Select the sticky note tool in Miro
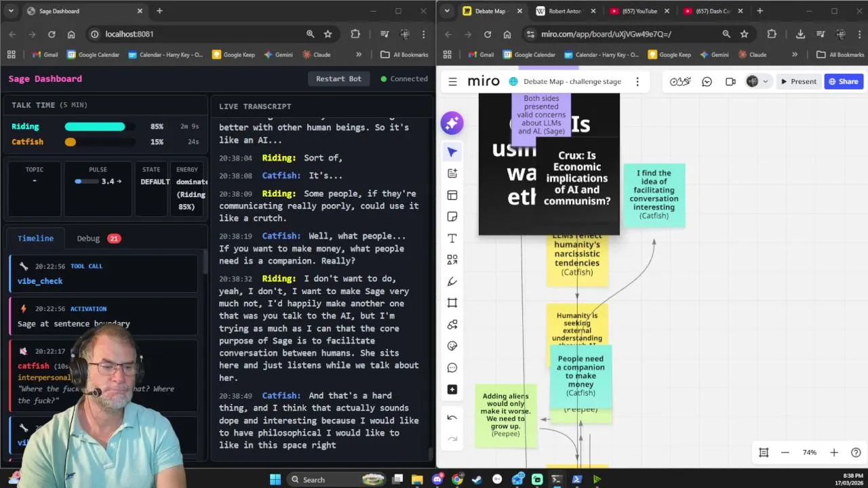868x488 pixels. coord(452,217)
